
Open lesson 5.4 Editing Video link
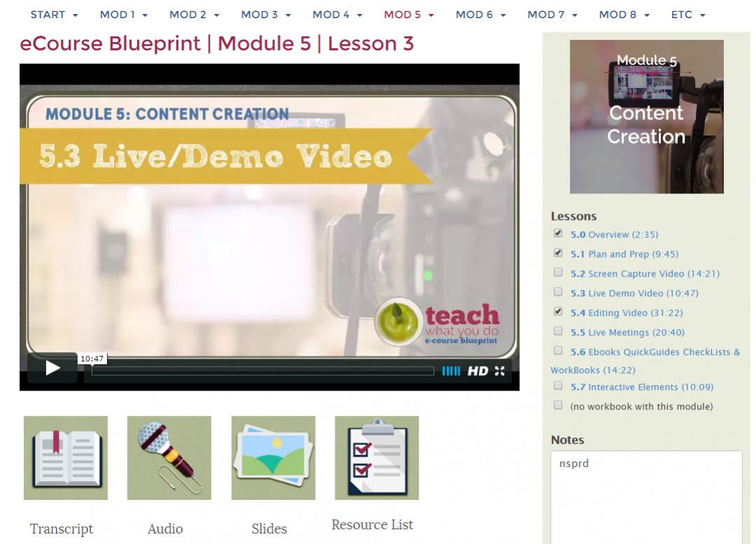tap(625, 312)
